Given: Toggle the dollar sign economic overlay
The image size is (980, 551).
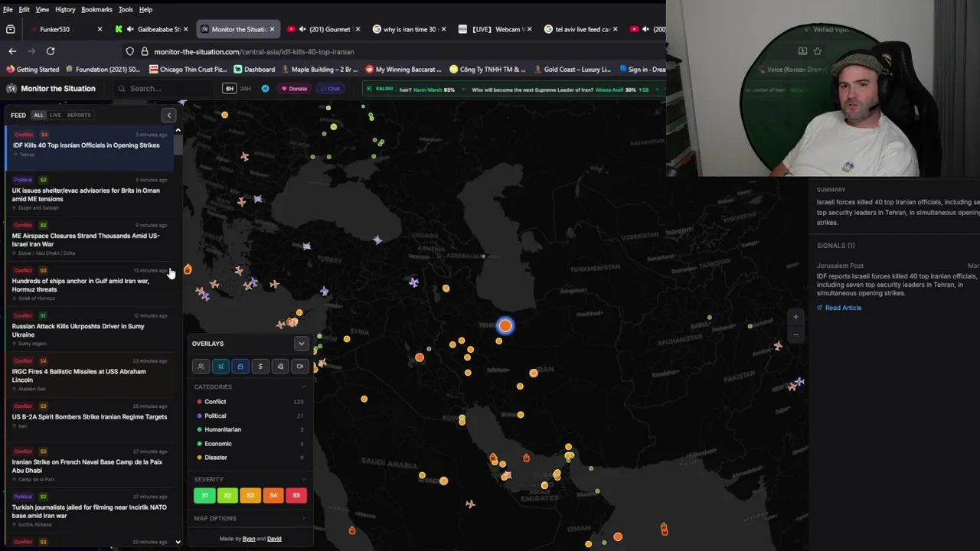Looking at the screenshot, I should (260, 367).
